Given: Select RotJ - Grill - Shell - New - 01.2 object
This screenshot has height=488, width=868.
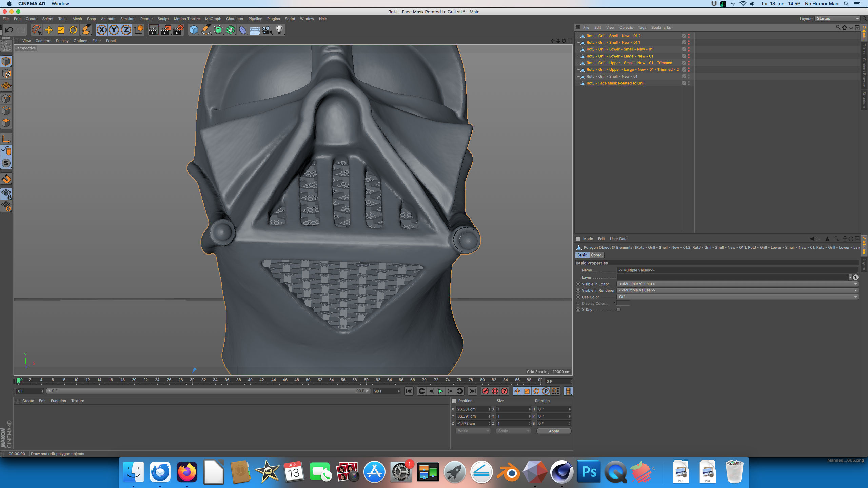Looking at the screenshot, I should (613, 36).
